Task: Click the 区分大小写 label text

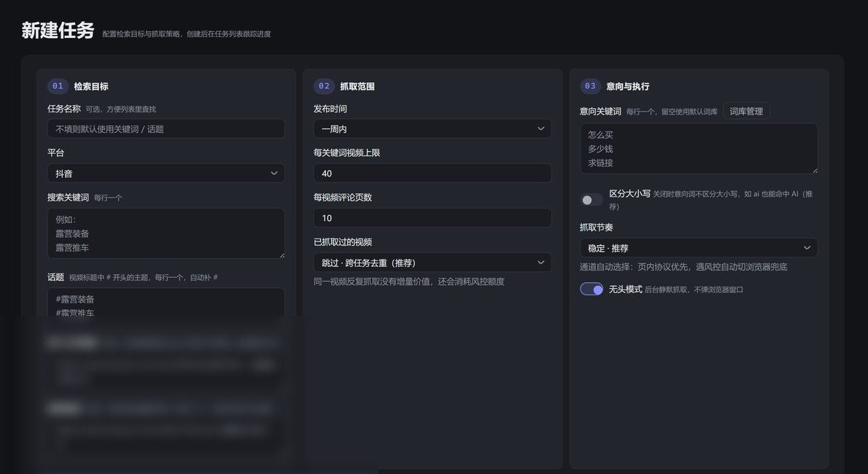Action: 629,193
